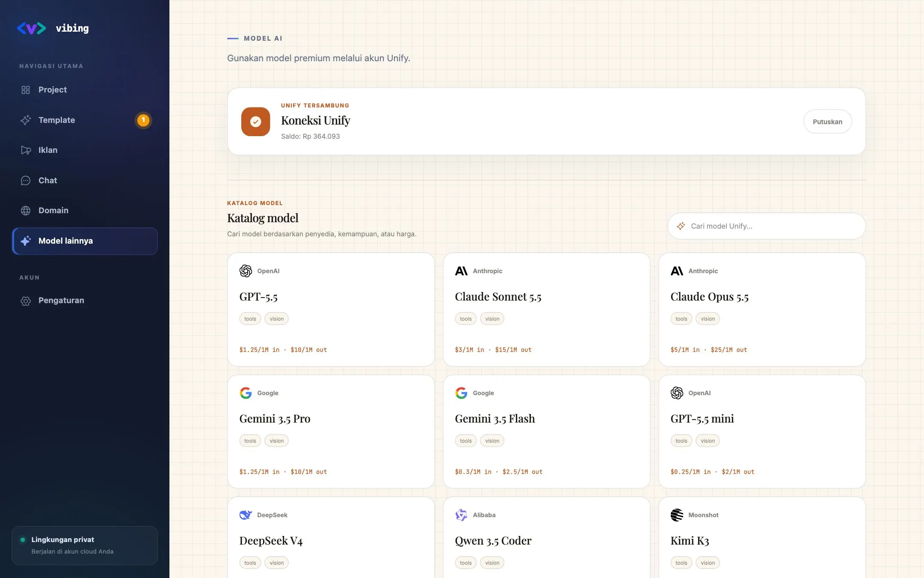The height and width of the screenshot is (578, 924).
Task: Open the Project menu item
Action: pyautogui.click(x=85, y=90)
